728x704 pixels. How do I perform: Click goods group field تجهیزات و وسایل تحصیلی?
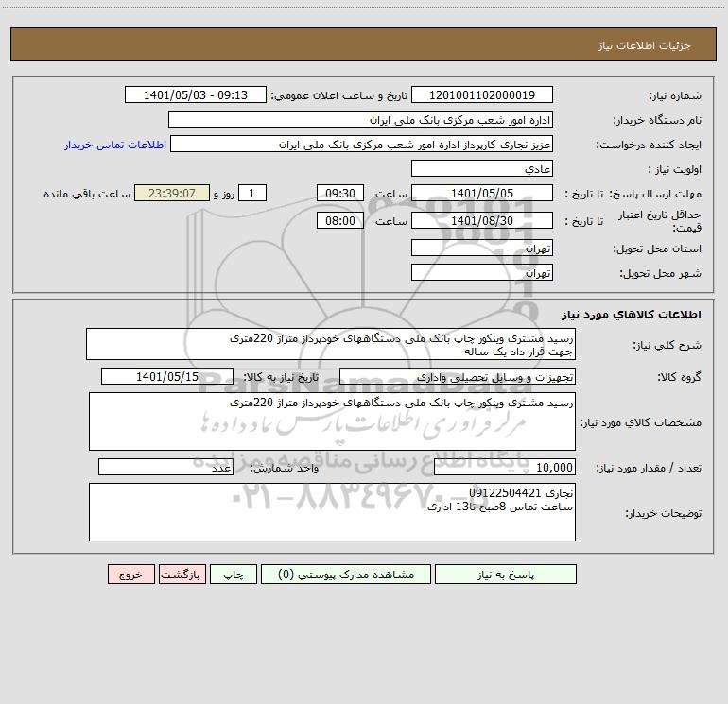click(458, 376)
